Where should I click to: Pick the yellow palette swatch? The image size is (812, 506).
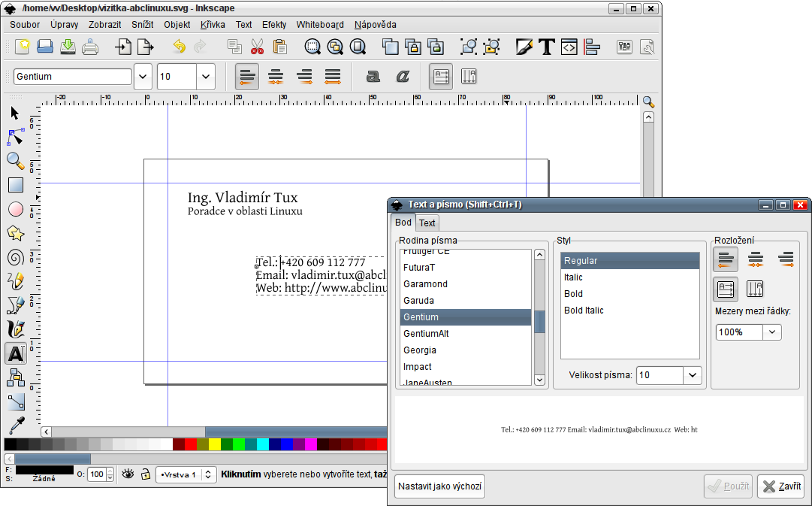pos(215,444)
